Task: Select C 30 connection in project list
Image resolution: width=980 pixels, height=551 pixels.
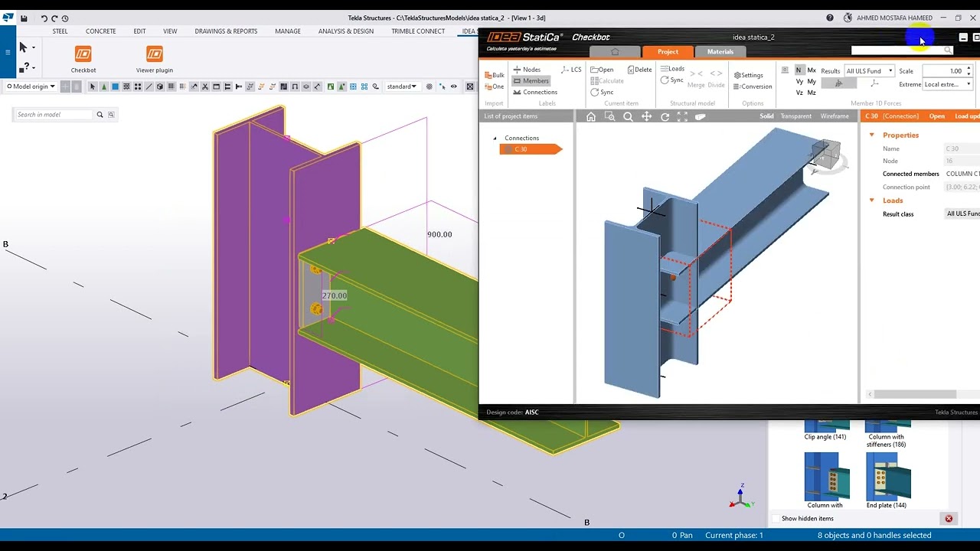Action: click(x=531, y=149)
